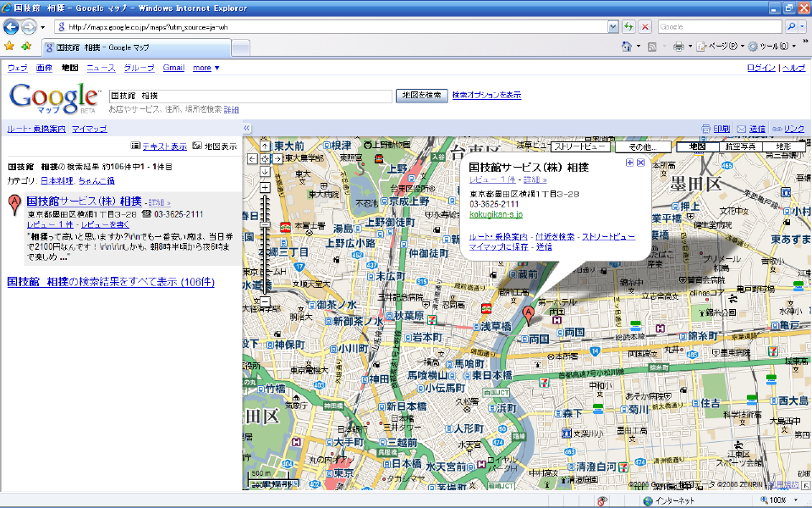Click the print icon beside 印刷

point(705,129)
